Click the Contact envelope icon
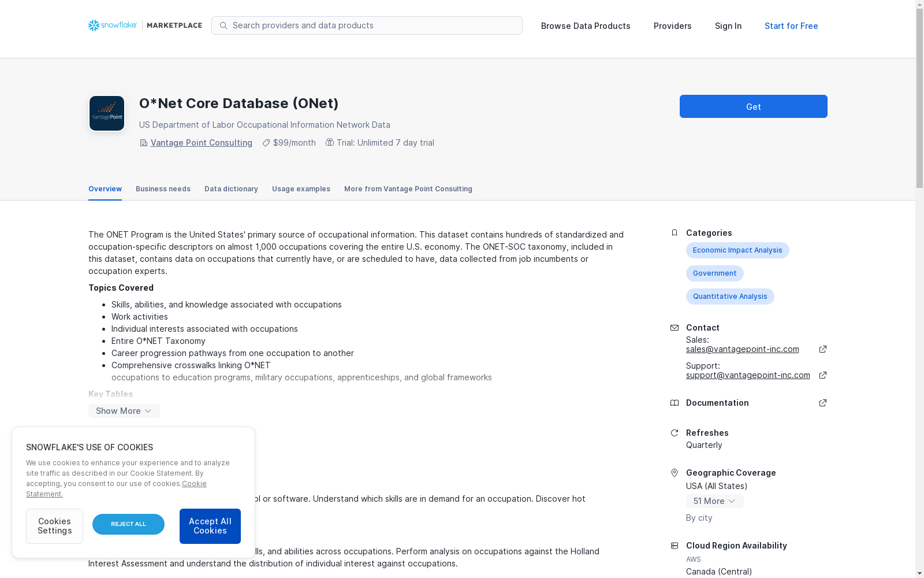The image size is (924, 578). [674, 328]
